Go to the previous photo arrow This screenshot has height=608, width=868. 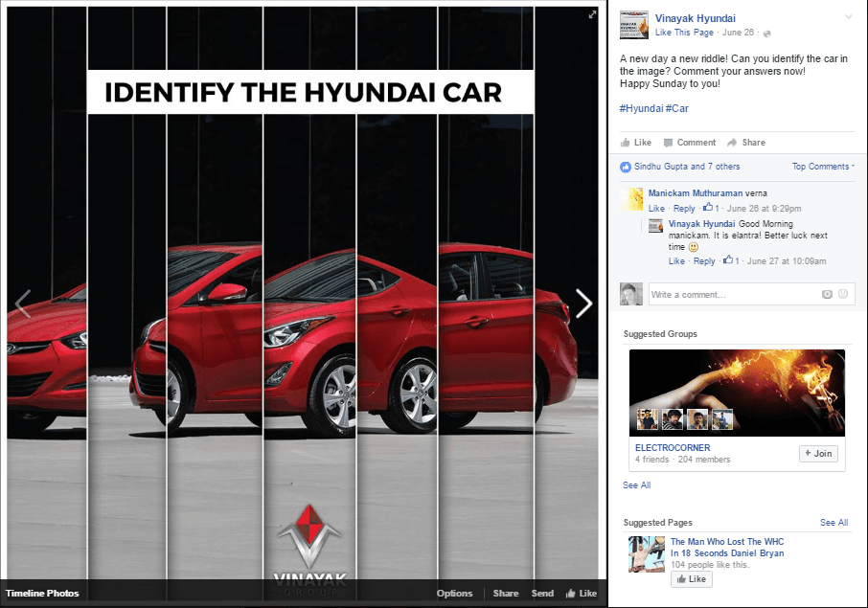click(x=23, y=304)
